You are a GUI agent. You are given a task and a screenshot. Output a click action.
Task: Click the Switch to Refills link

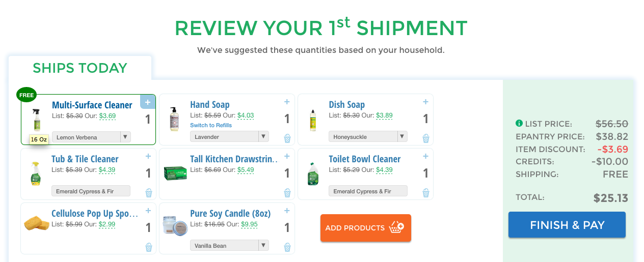211,125
